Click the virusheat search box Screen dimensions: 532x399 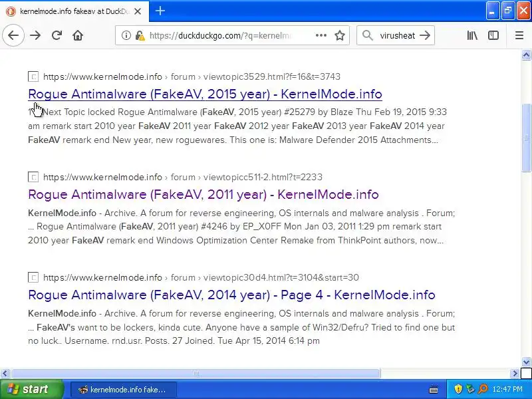(x=397, y=35)
